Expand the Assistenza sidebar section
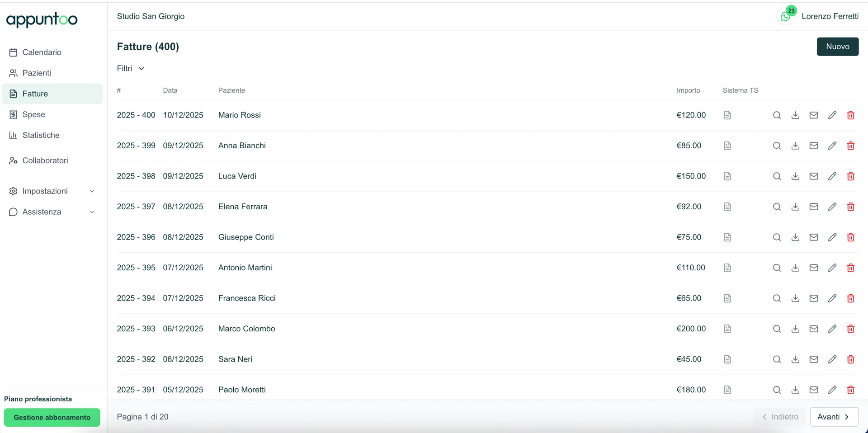The image size is (868, 433). (x=52, y=212)
